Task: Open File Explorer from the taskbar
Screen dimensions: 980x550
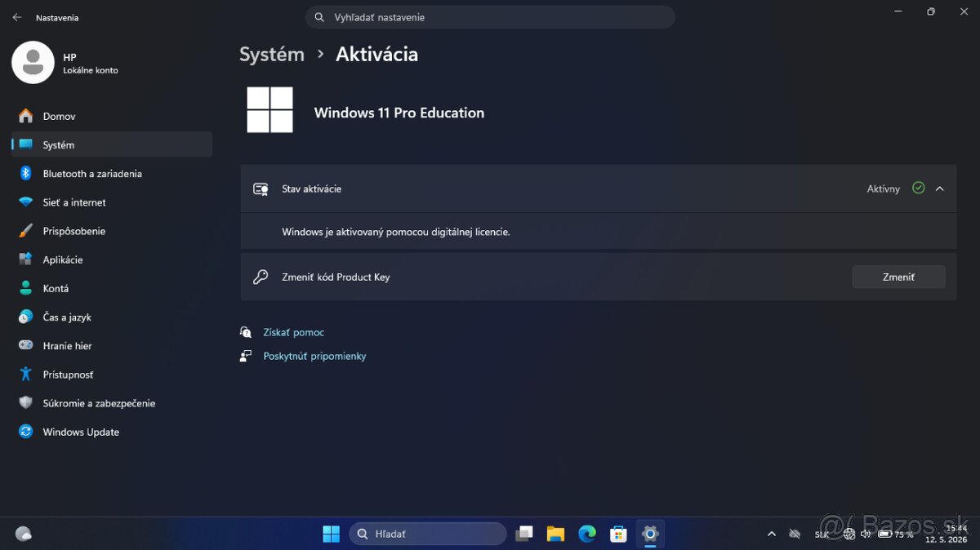Action: click(x=555, y=534)
